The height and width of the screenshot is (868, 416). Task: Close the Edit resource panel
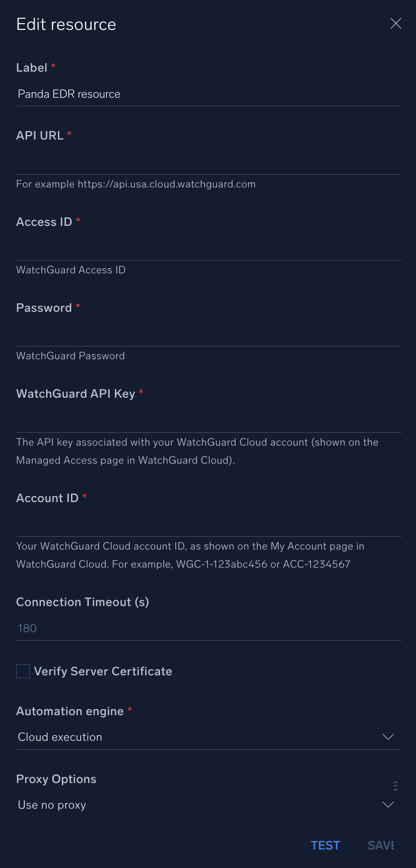point(396,24)
